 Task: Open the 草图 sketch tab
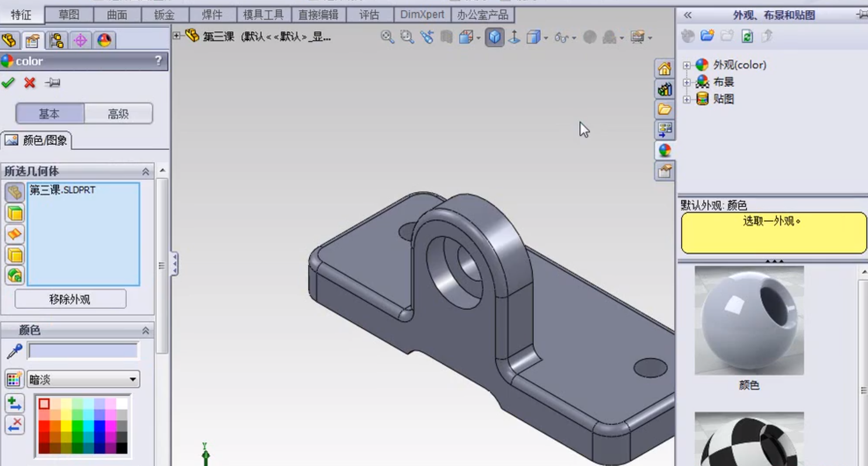coord(69,15)
